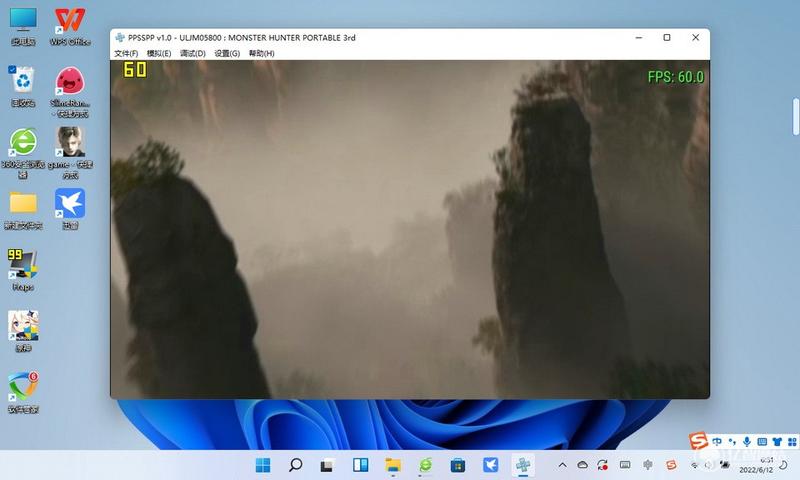Open the soft keyboard on the Sogou bar
The height and width of the screenshot is (480, 800).
[x=762, y=442]
